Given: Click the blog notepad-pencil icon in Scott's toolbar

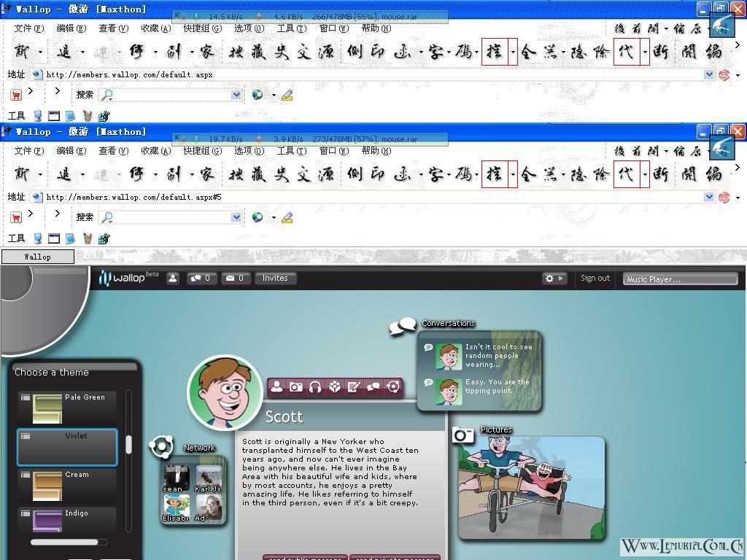Looking at the screenshot, I should coord(354,386).
